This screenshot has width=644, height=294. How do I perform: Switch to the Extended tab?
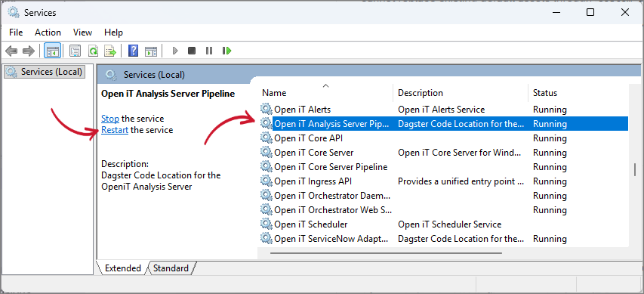[122, 268]
